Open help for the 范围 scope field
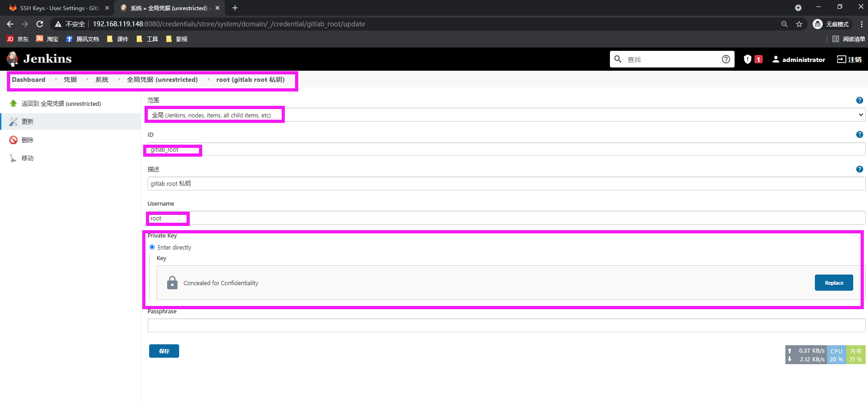The image size is (868, 403). (x=859, y=100)
